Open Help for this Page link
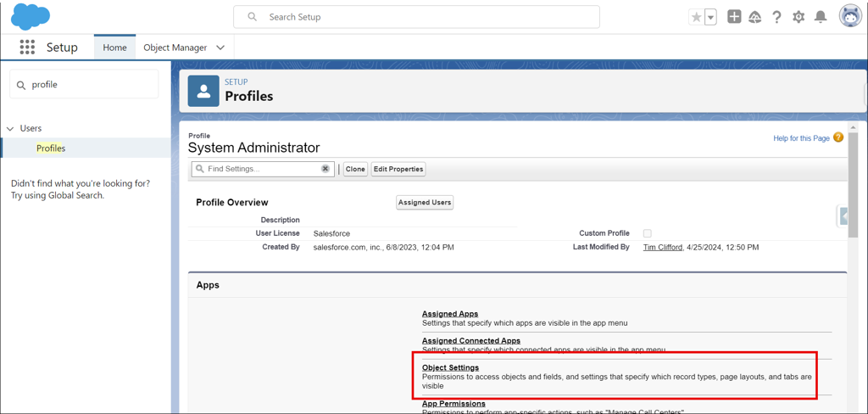The width and height of the screenshot is (868, 414). point(801,138)
